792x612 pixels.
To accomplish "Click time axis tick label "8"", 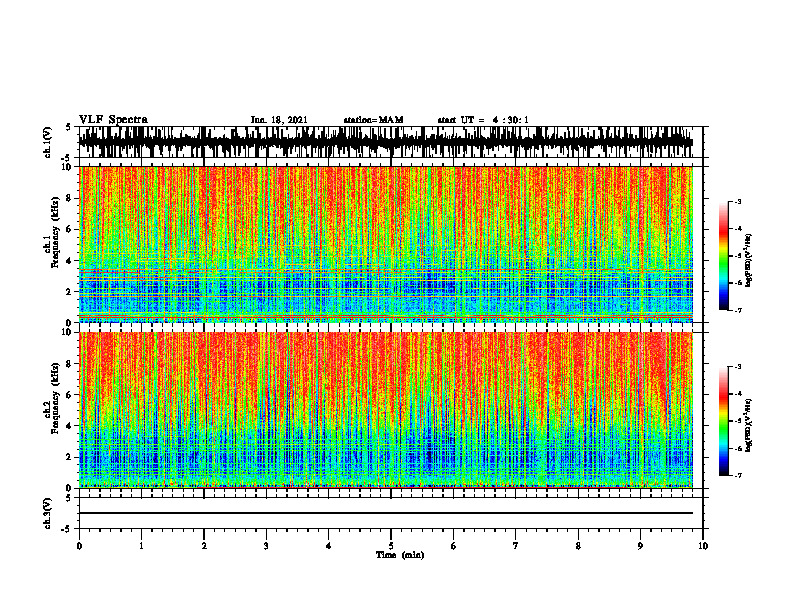I will [578, 546].
